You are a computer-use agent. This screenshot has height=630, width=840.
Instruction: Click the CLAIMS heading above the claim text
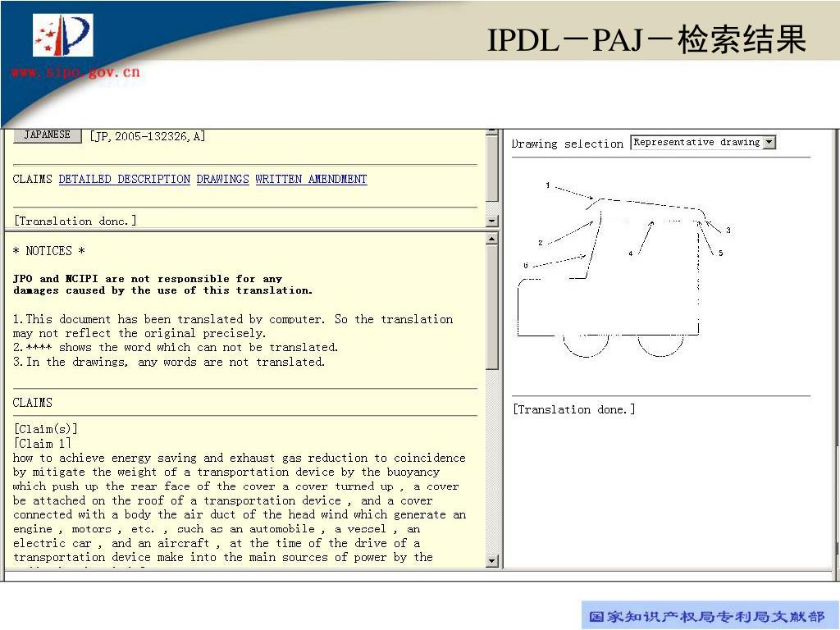click(x=32, y=402)
